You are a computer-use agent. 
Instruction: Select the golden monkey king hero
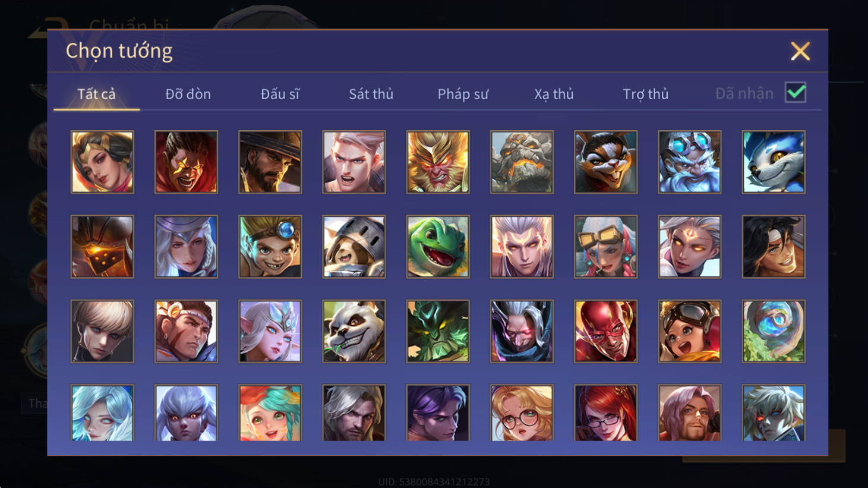[438, 162]
